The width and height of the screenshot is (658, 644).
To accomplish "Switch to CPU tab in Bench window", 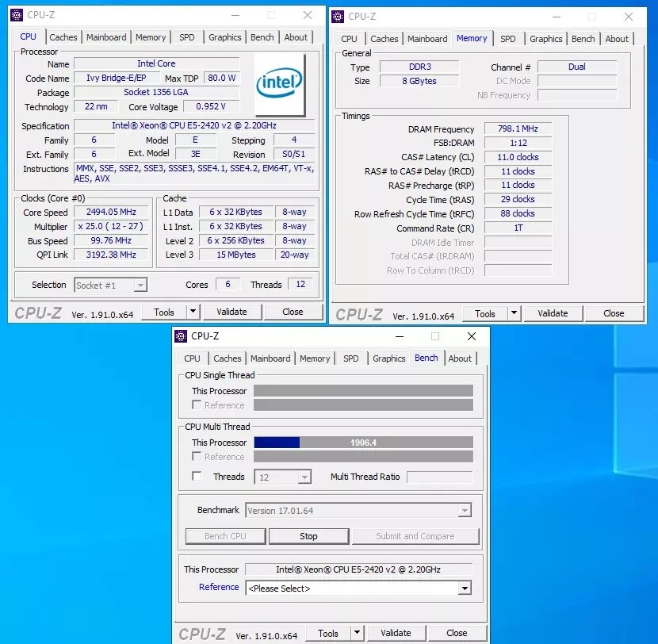I will [192, 358].
